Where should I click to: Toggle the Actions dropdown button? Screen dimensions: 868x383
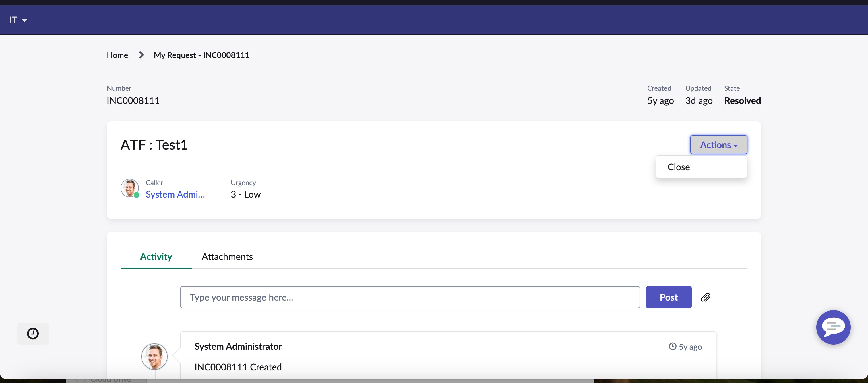[718, 145]
